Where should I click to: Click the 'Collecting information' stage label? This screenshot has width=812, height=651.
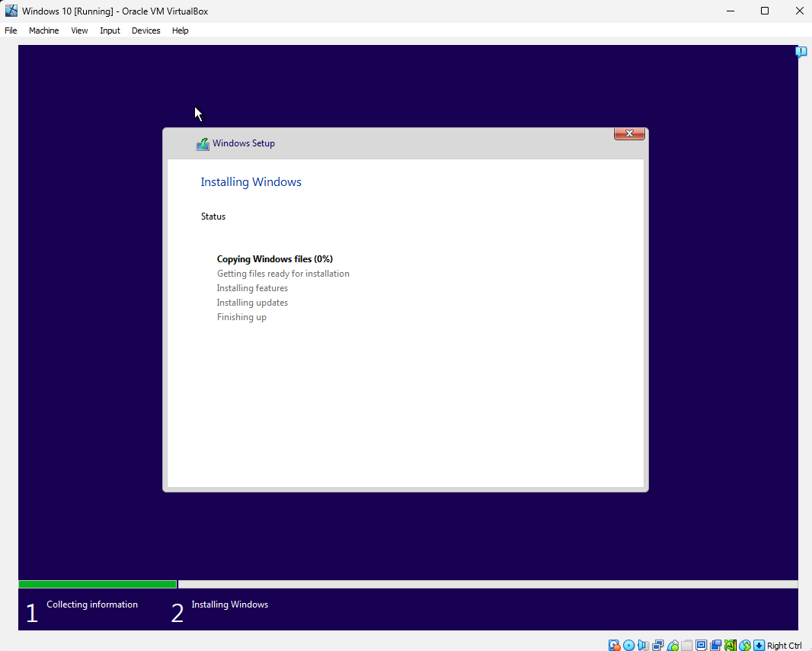pyautogui.click(x=92, y=604)
